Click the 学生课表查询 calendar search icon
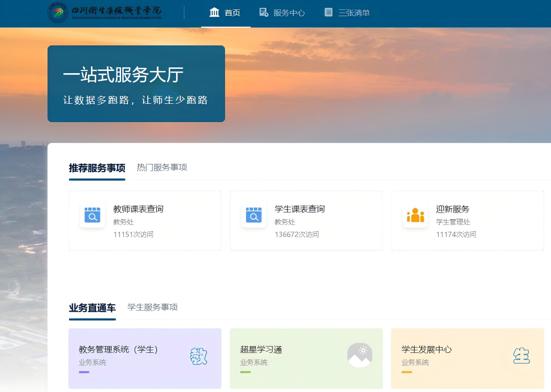 (x=254, y=215)
